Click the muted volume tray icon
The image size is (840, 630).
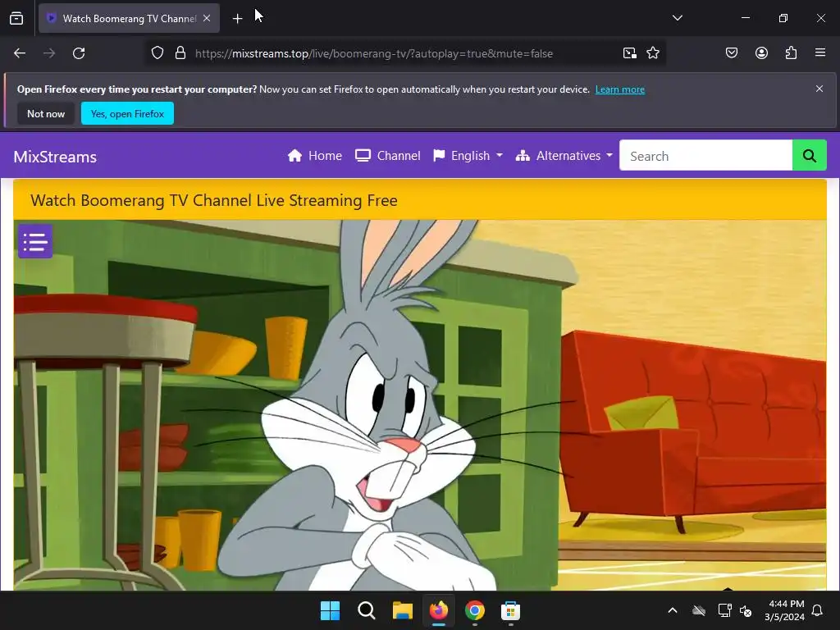(x=746, y=610)
